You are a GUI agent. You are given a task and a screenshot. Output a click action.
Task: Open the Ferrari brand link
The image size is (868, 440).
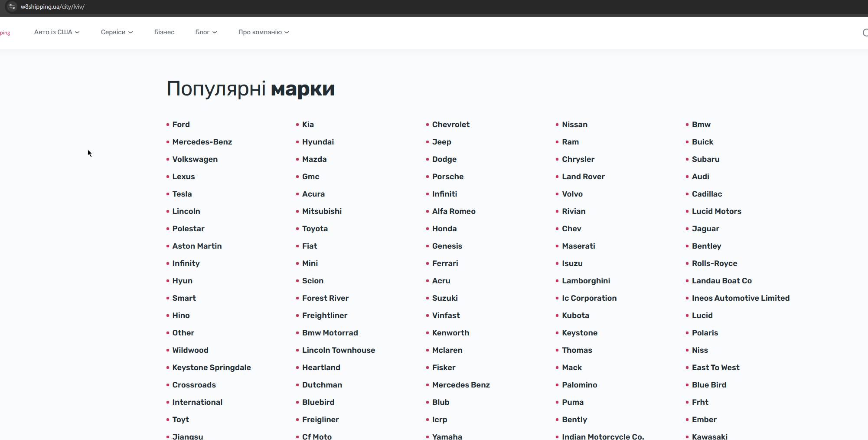(x=445, y=263)
